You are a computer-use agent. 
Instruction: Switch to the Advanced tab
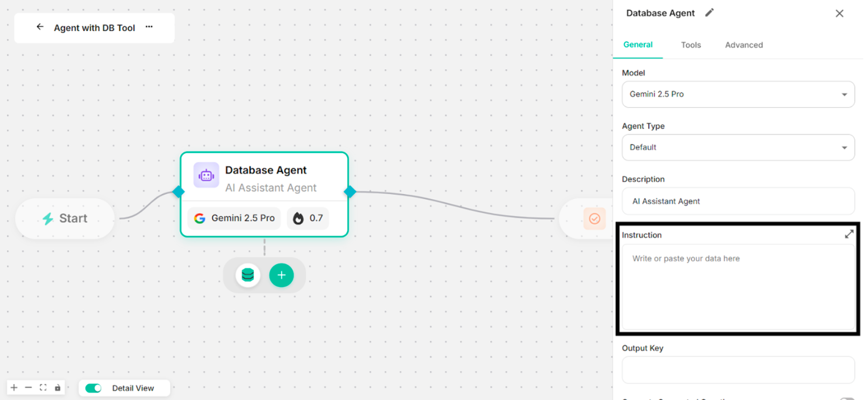(x=744, y=45)
